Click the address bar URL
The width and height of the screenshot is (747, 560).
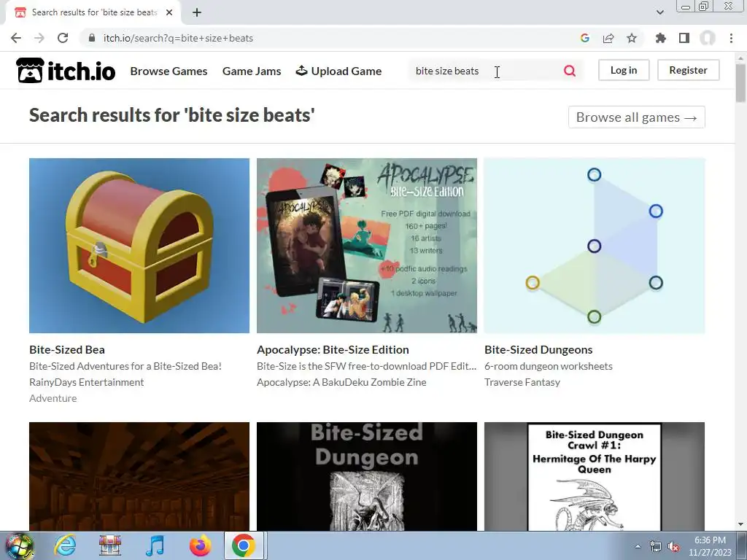tap(178, 38)
